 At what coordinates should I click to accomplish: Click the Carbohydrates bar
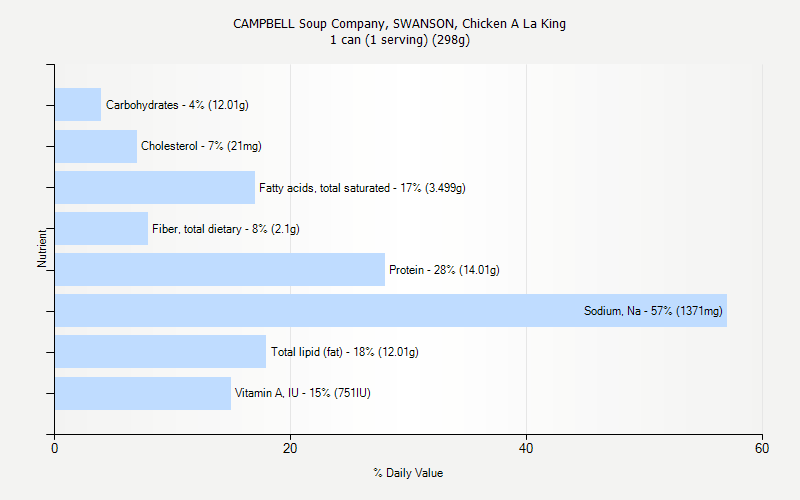click(78, 105)
